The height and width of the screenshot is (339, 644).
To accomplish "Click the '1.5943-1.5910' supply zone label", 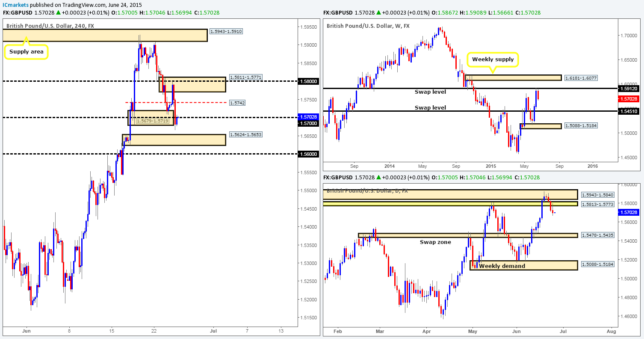I will pos(226,32).
